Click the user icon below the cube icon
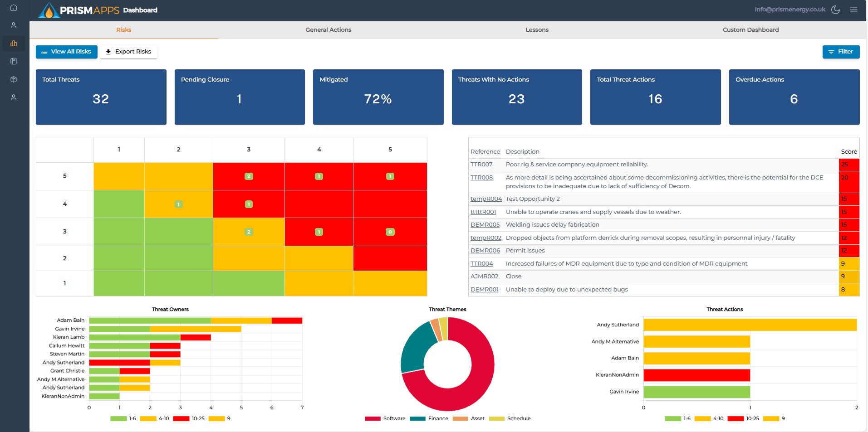The height and width of the screenshot is (432, 868). click(x=14, y=97)
